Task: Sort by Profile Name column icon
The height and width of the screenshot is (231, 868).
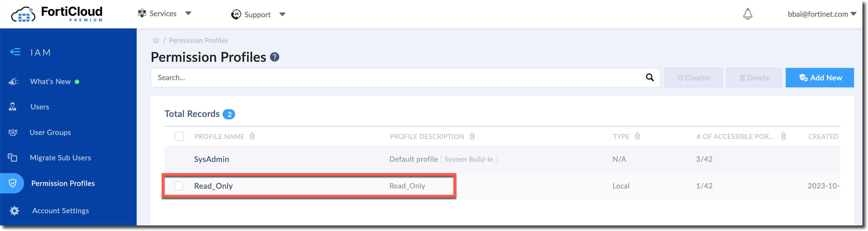Action: pos(252,136)
